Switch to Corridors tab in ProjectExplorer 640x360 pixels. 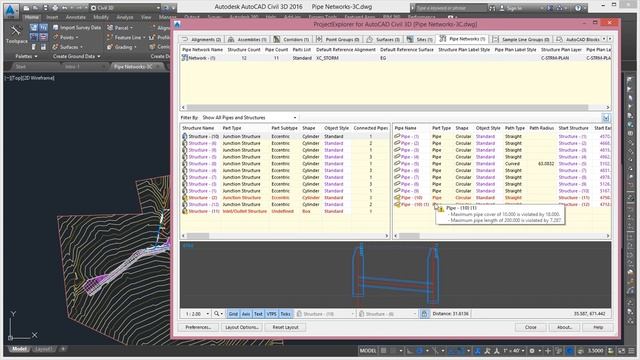click(x=291, y=40)
